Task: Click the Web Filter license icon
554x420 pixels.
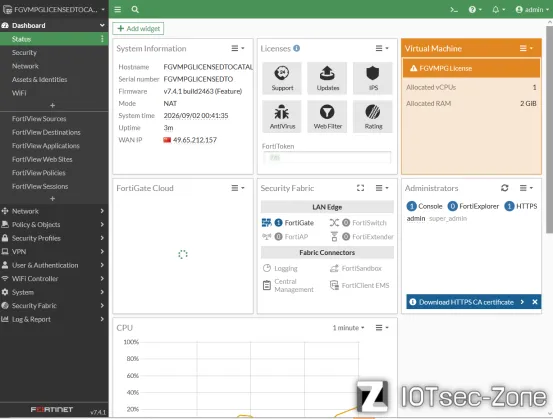Action: pos(327,117)
